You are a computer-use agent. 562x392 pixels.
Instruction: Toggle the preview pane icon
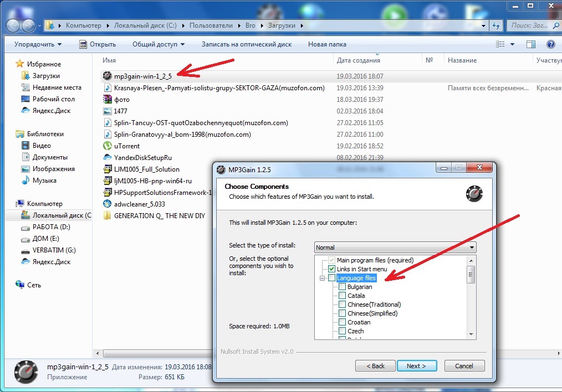pyautogui.click(x=531, y=44)
